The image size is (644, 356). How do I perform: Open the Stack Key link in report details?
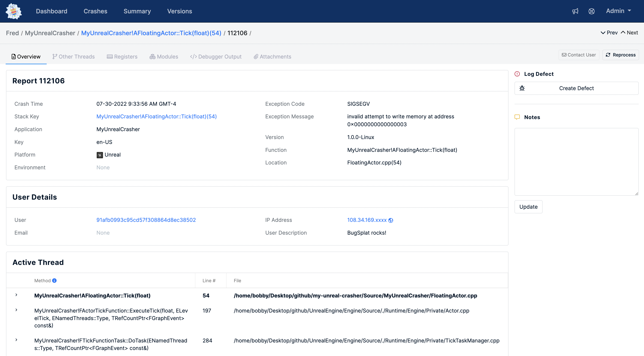157,116
